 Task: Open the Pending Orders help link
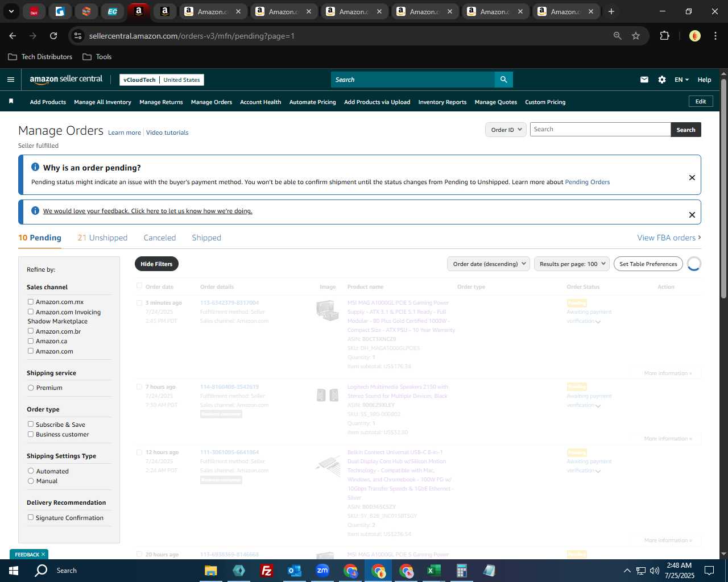587,182
